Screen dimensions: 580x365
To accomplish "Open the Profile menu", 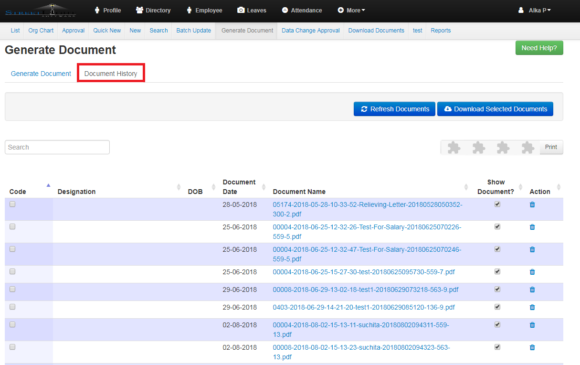I will [x=108, y=10].
